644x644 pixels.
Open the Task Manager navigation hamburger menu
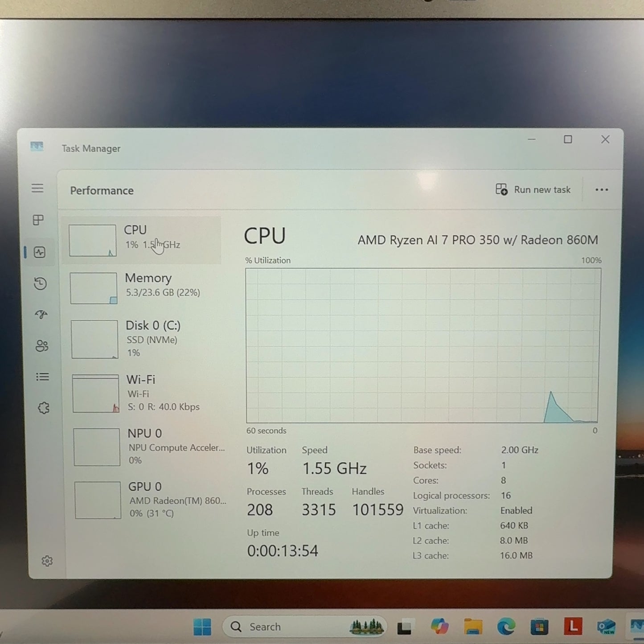(x=37, y=188)
